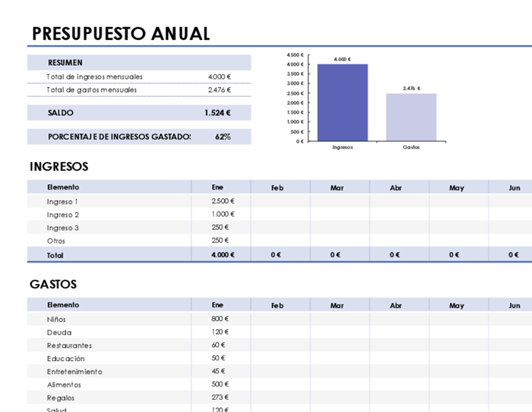Viewport: 532px width, 412px height.
Task: Select 'PORCENTAJE DE INGRESOS GASTADOS' label
Action: (119, 137)
